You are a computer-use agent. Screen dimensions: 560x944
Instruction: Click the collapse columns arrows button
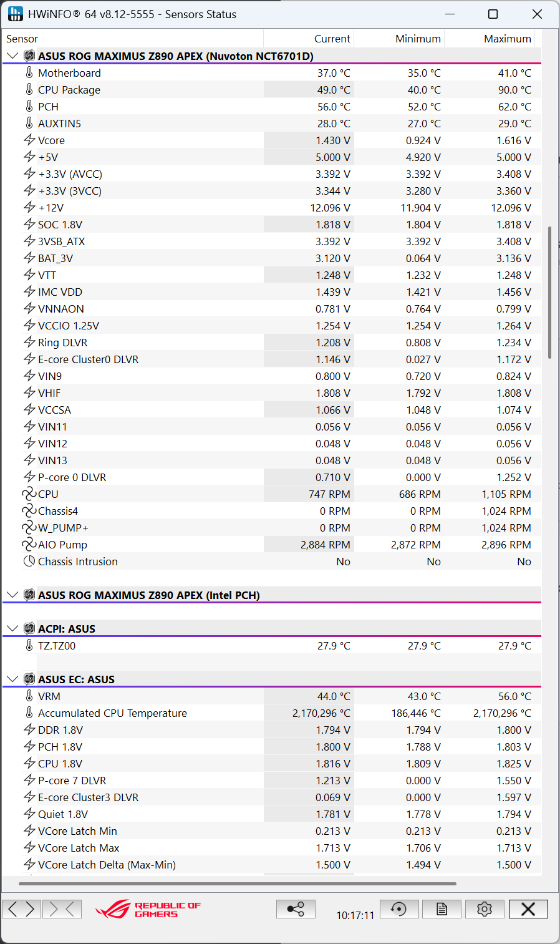(x=62, y=909)
